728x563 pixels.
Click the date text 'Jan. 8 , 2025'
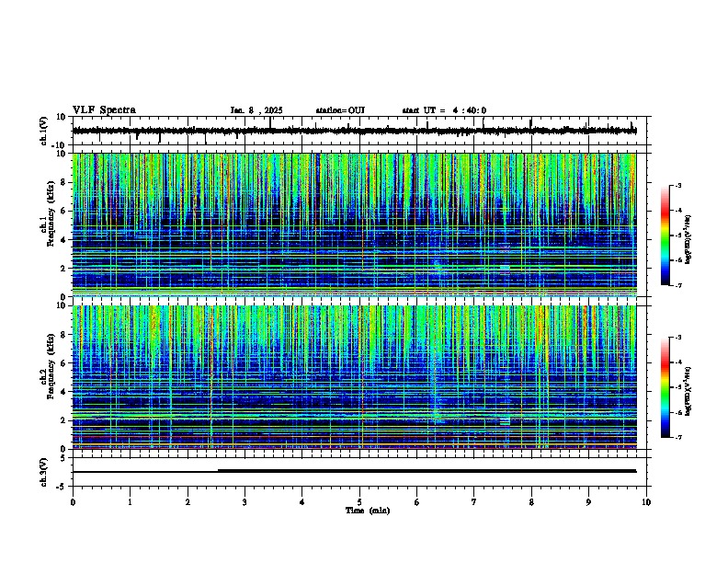(256, 110)
